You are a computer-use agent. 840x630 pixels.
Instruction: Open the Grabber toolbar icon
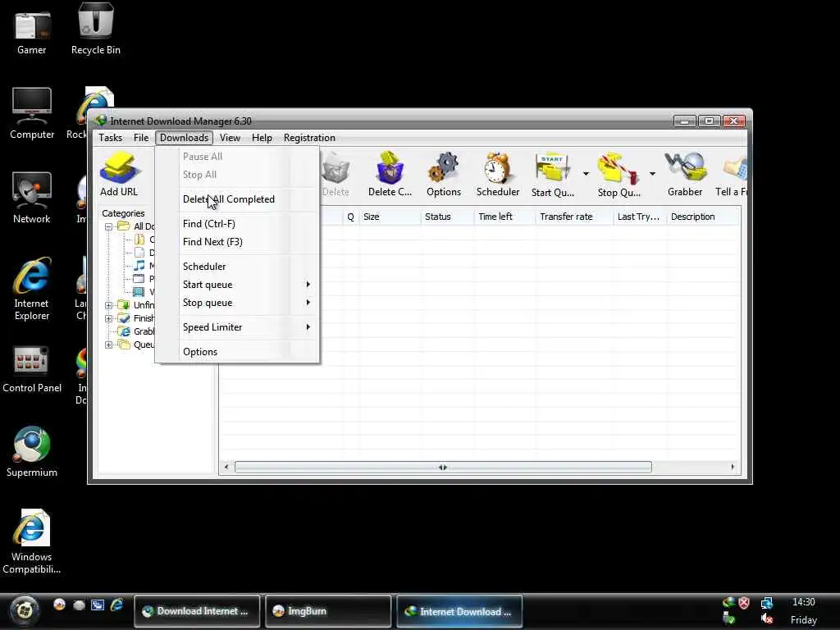(x=685, y=174)
